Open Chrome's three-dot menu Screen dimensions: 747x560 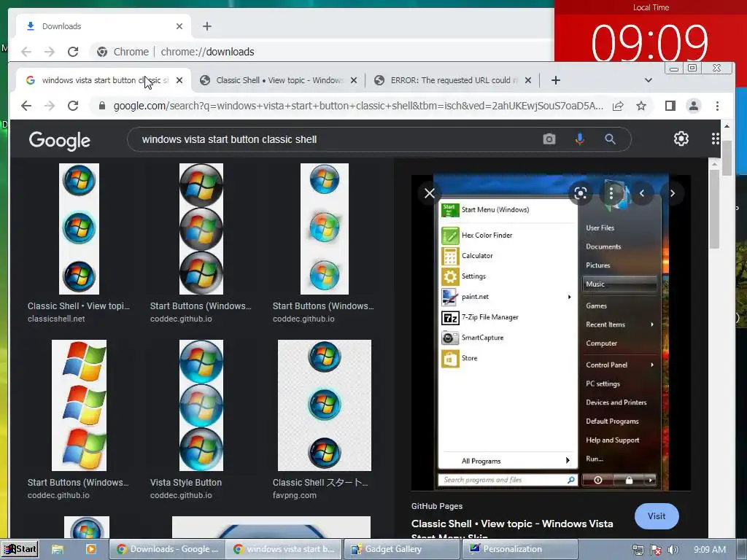[x=718, y=106]
